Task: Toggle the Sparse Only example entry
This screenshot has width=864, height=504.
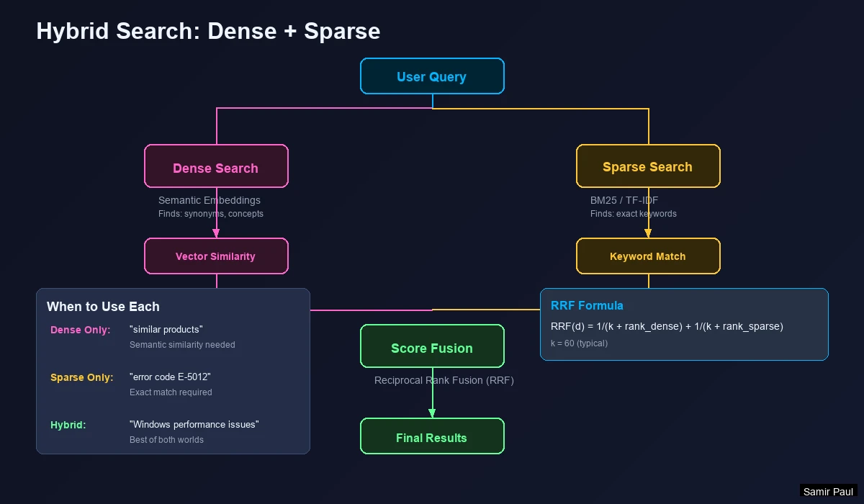Action: (81, 377)
